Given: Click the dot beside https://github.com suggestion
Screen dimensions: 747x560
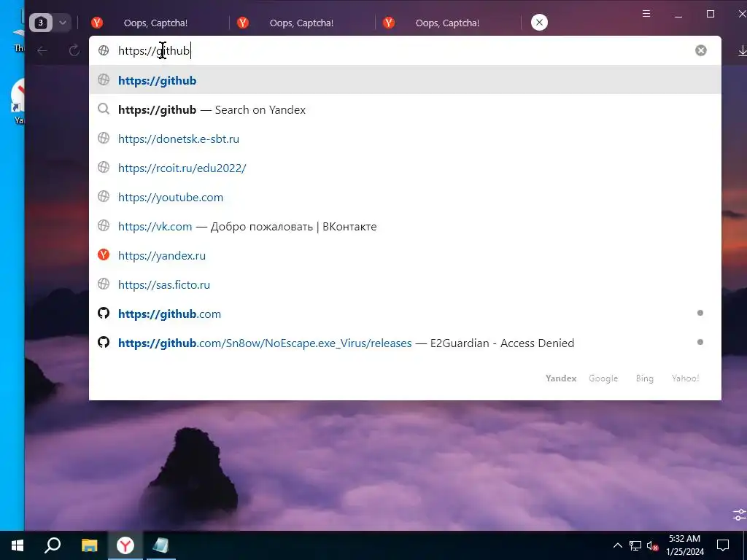Looking at the screenshot, I should pos(700,313).
